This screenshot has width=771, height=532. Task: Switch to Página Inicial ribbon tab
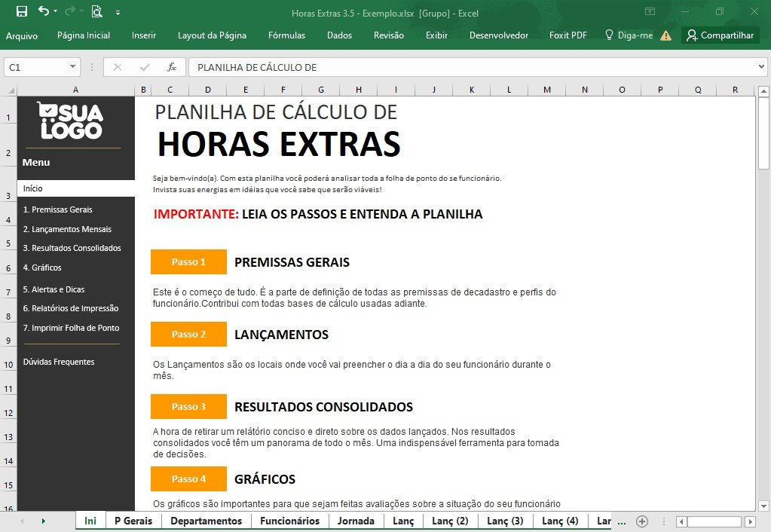tap(84, 35)
